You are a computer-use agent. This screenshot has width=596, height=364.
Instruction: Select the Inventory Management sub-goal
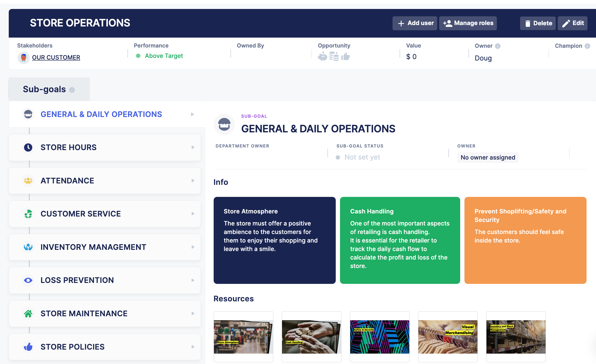tap(93, 247)
